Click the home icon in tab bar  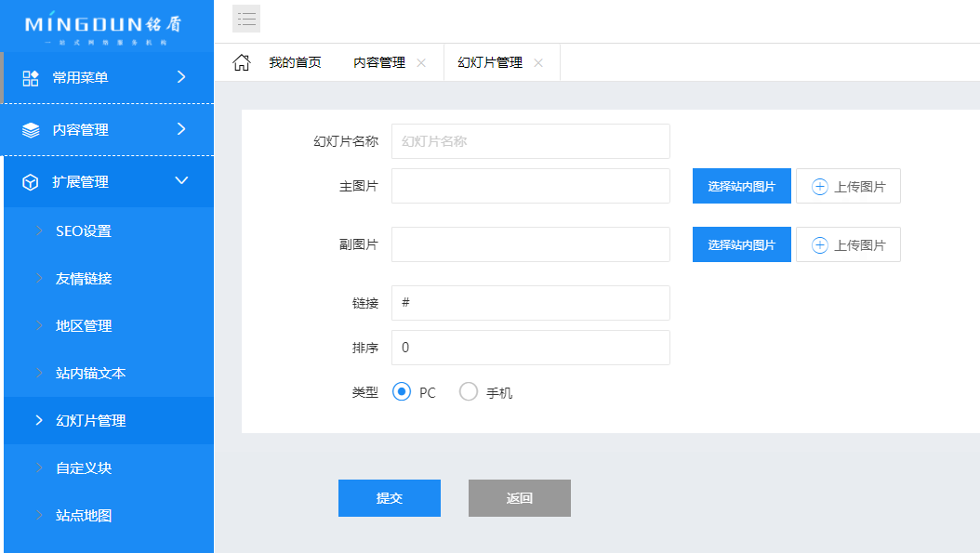pos(241,63)
